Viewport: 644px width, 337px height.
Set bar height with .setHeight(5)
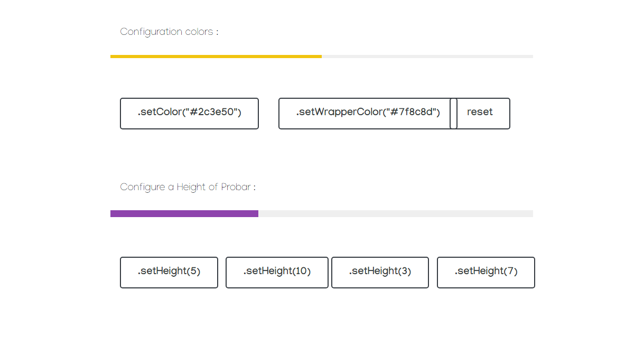(169, 272)
